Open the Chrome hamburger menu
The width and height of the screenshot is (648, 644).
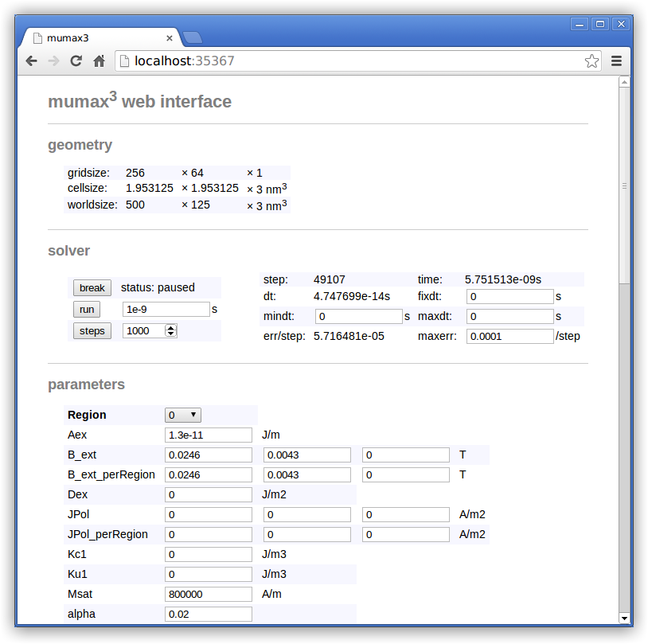(616, 60)
